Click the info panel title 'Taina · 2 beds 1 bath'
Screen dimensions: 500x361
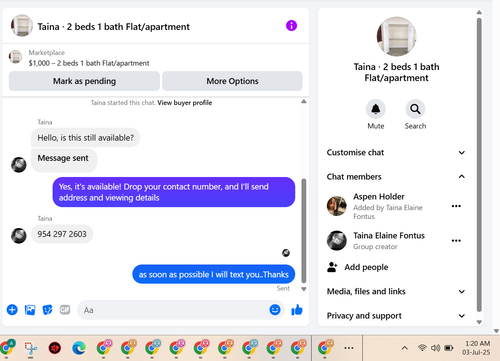[396, 72]
